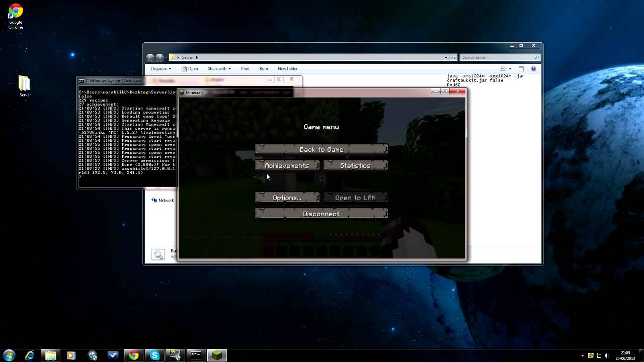Switch to Minecraft grass block taskbar icon
Image resolution: width=644 pixels, height=362 pixels.
click(x=217, y=355)
